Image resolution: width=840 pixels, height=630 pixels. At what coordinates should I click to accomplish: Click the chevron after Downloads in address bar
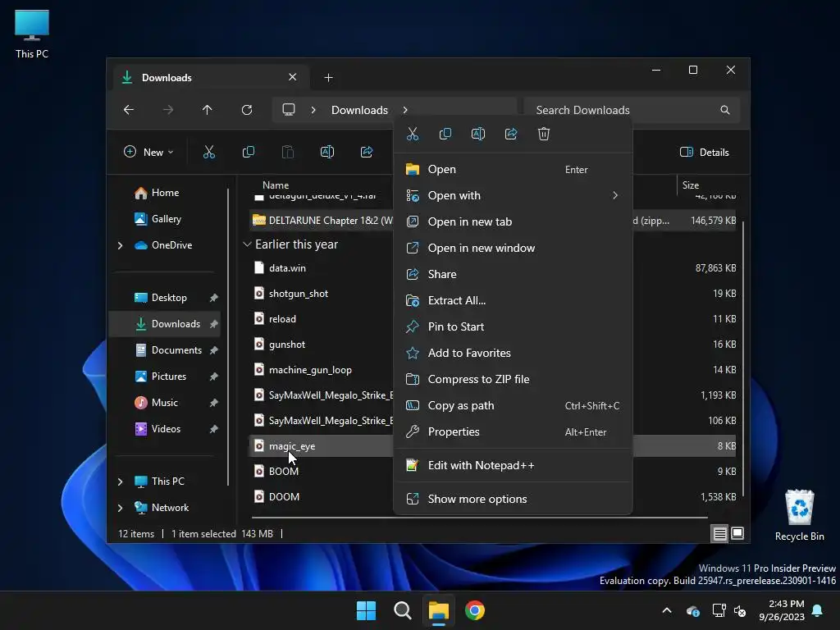405,110
